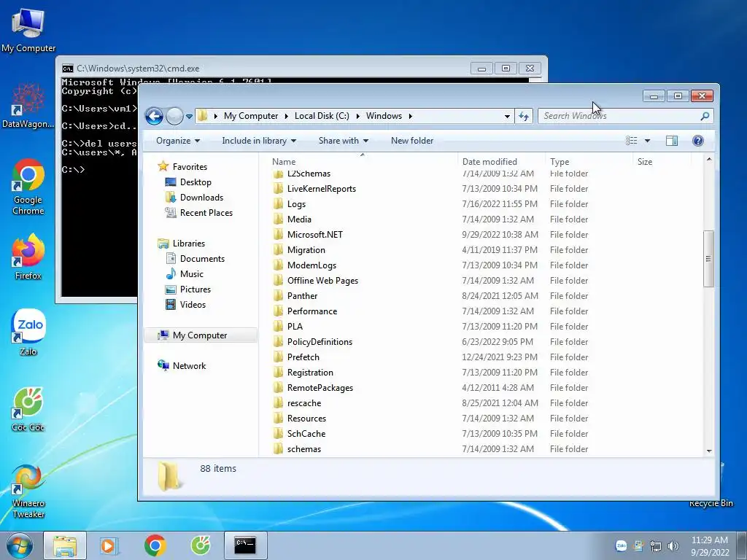Expand the arrow after Windows in breadcrumb
This screenshot has width=747, height=560.
(x=410, y=116)
